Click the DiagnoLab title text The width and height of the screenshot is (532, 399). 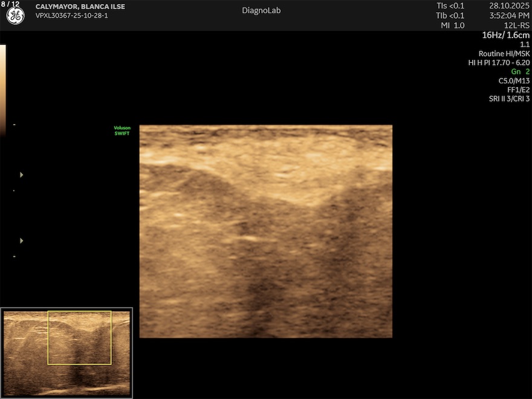(x=261, y=10)
